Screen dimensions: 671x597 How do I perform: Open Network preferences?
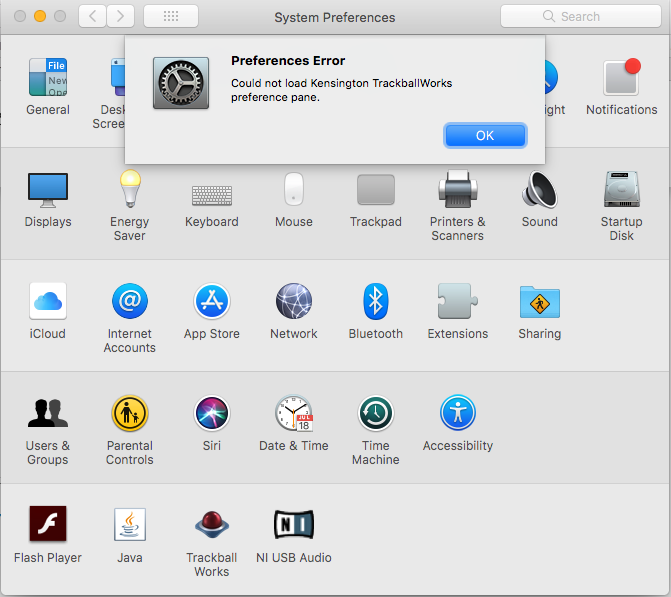click(x=294, y=311)
